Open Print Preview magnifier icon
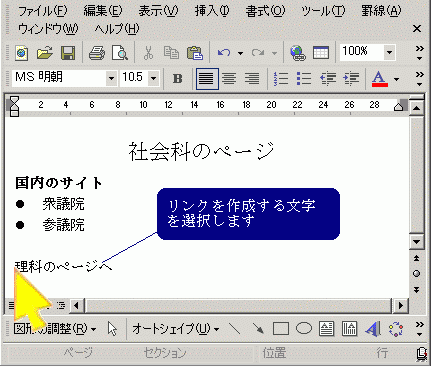Screen dimensions: 431x367 120,53
